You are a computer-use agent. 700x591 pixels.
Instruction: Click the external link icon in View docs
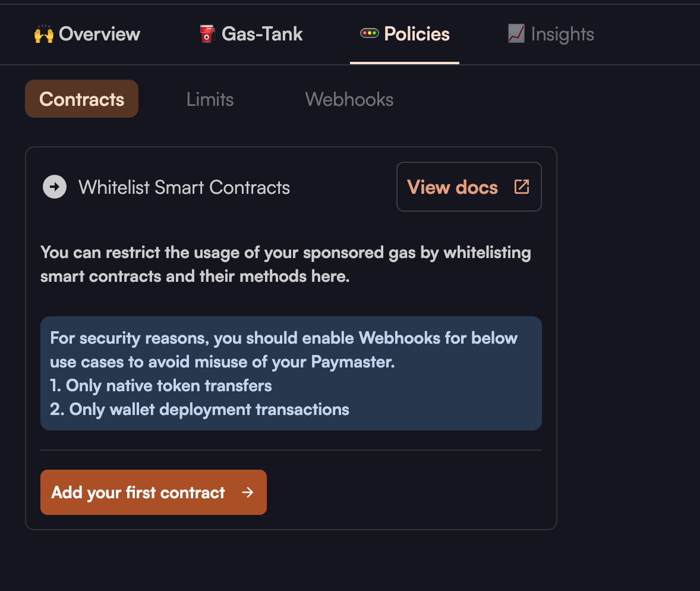click(x=522, y=187)
